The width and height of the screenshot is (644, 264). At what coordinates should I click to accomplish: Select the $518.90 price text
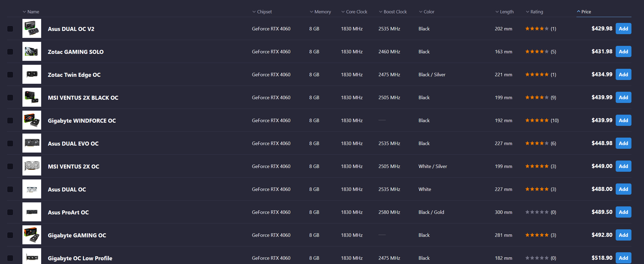coord(602,258)
